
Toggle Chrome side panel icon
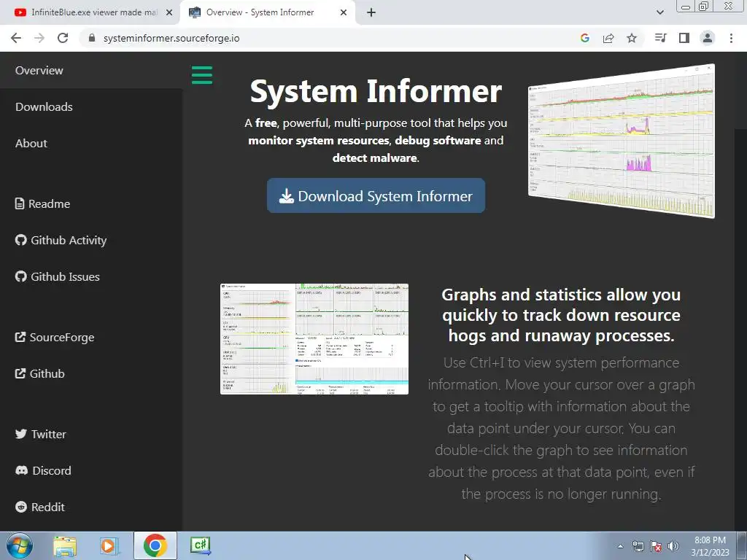click(684, 38)
